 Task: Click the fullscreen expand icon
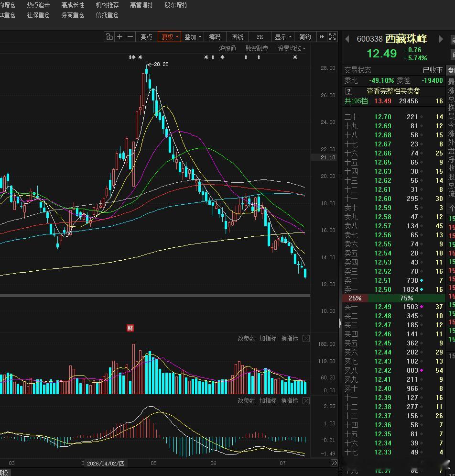tap(333, 37)
